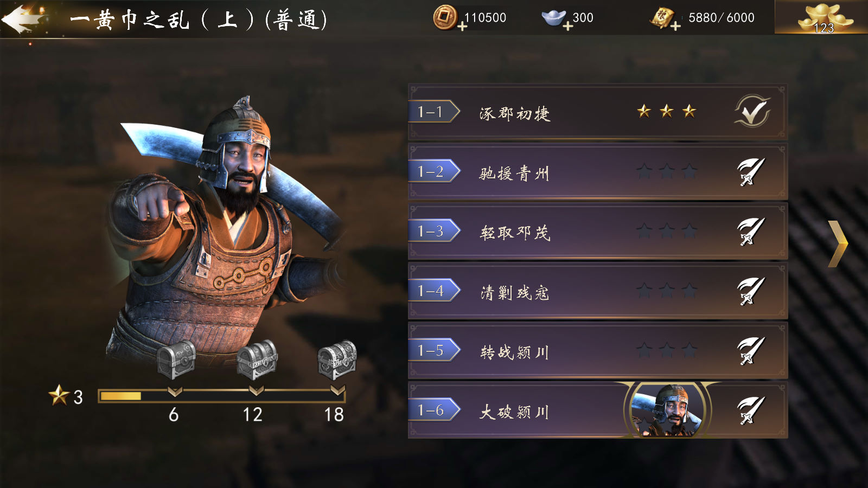The image size is (868, 488).
Task: Open the 6-star treasure chest
Action: [x=176, y=359]
